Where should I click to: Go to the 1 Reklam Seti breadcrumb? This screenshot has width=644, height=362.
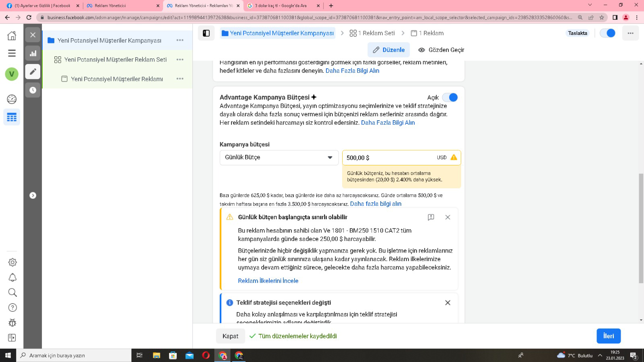372,33
